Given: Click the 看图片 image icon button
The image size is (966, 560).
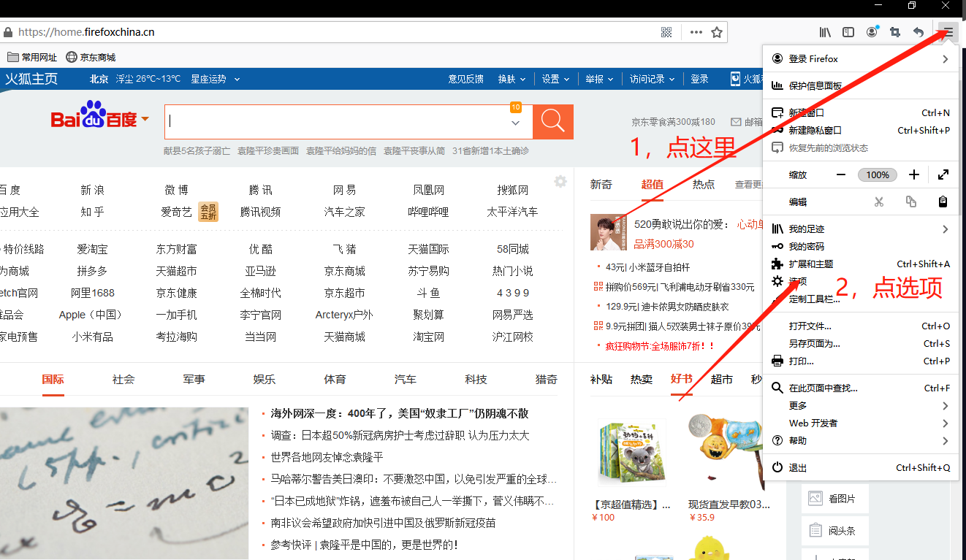Looking at the screenshot, I should pyautogui.click(x=834, y=499).
